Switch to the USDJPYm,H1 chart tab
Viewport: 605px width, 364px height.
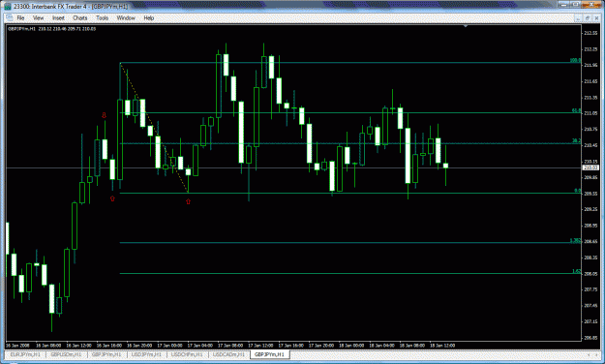146,354
